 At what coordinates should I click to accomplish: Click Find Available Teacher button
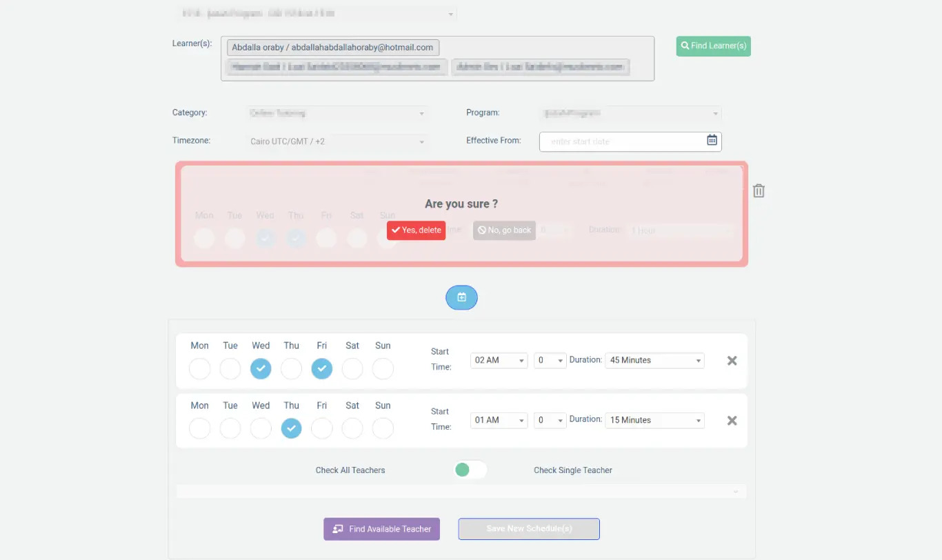381,529
